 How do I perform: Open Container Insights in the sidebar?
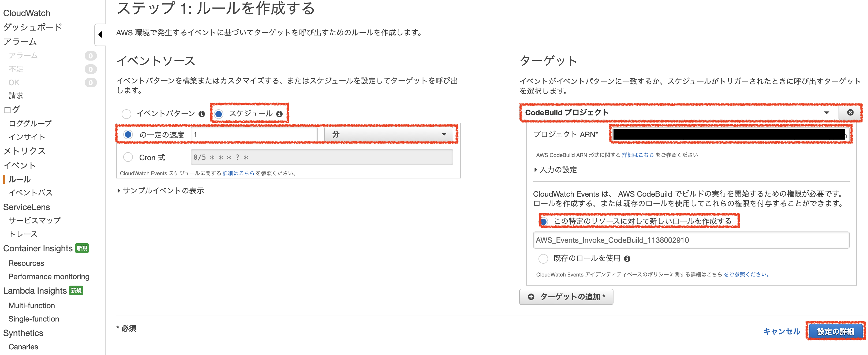(x=38, y=248)
